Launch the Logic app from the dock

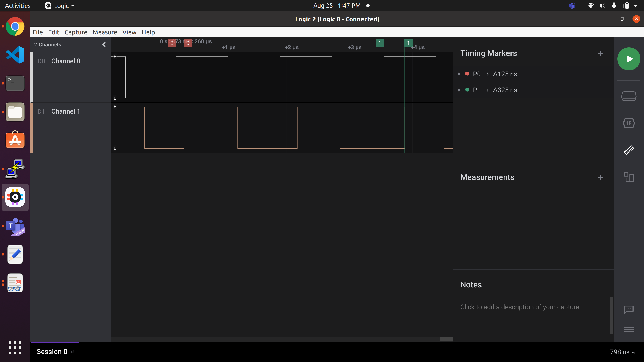click(15, 197)
